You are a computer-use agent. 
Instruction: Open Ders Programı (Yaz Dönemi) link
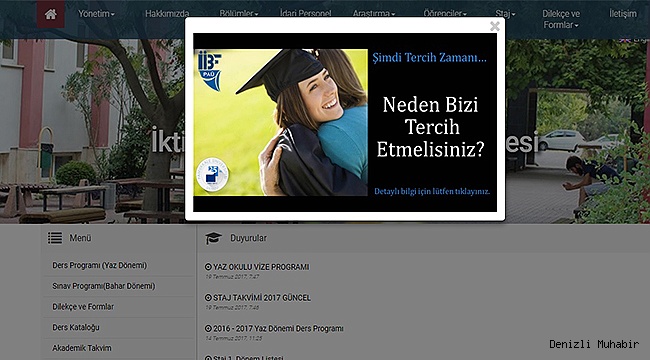click(99, 265)
